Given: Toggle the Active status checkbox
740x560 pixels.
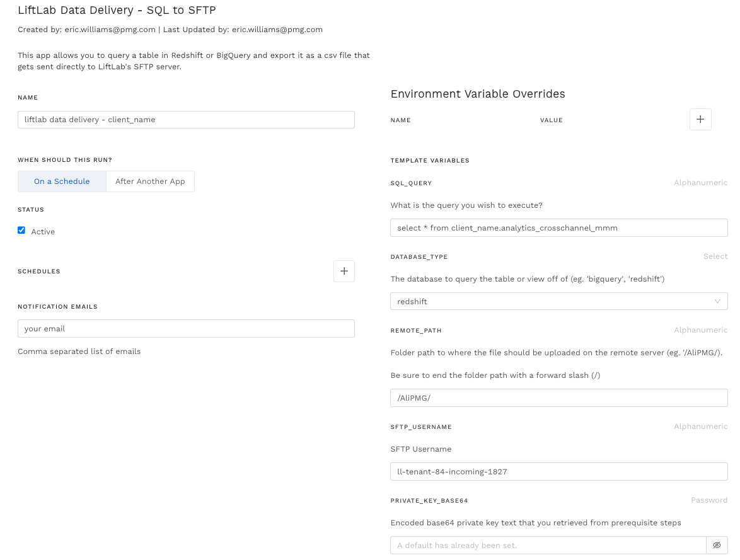Looking at the screenshot, I should [21, 231].
